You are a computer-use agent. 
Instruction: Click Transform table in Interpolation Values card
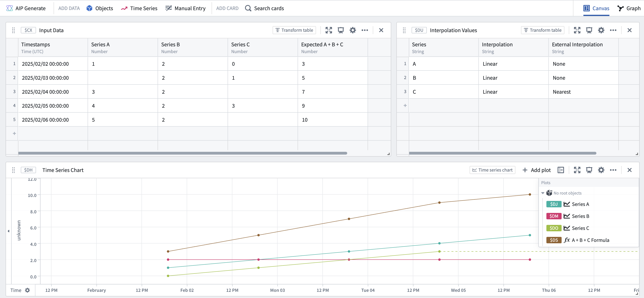pyautogui.click(x=542, y=30)
